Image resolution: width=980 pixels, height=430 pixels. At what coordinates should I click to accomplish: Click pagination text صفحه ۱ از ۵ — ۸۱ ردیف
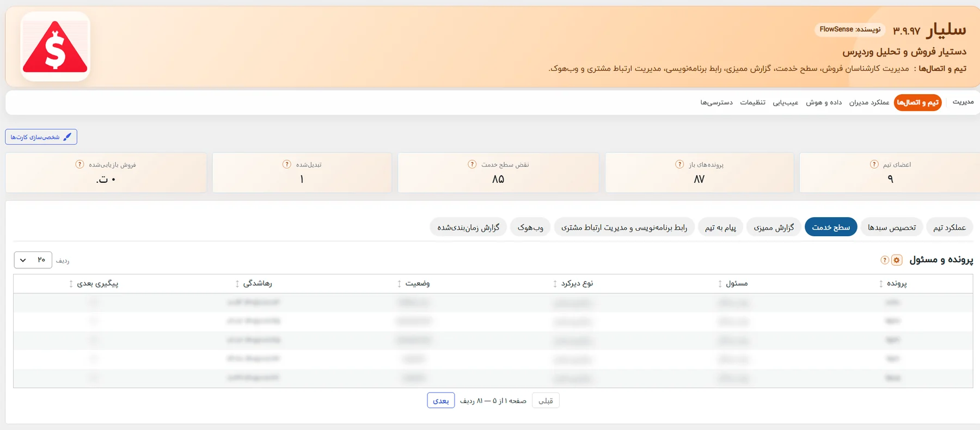493,401
